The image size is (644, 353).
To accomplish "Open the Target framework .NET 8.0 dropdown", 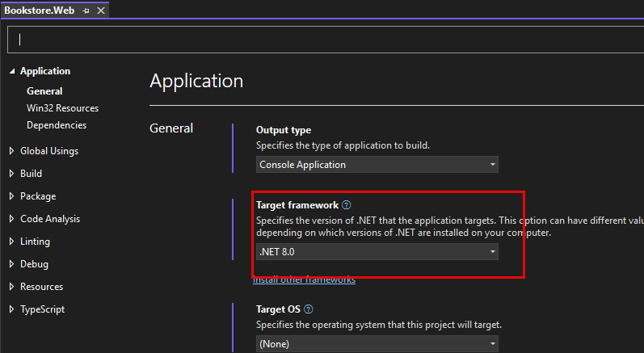I will coord(377,251).
